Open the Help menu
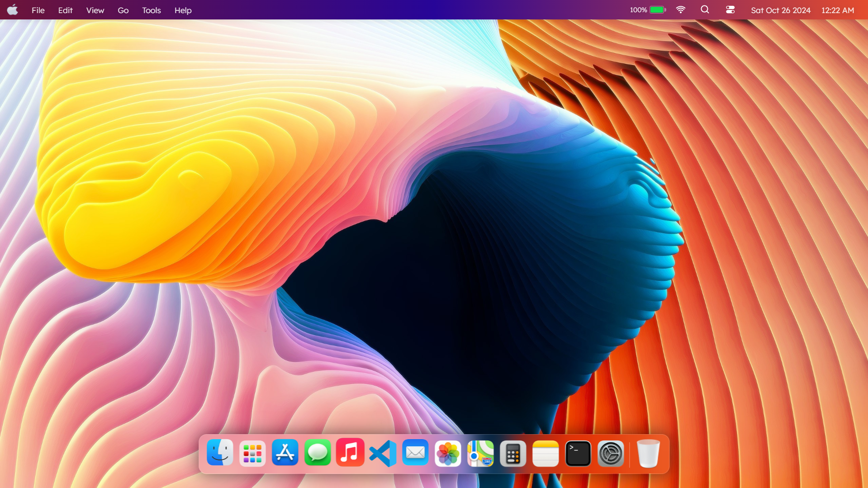The width and height of the screenshot is (868, 488). coord(183,10)
